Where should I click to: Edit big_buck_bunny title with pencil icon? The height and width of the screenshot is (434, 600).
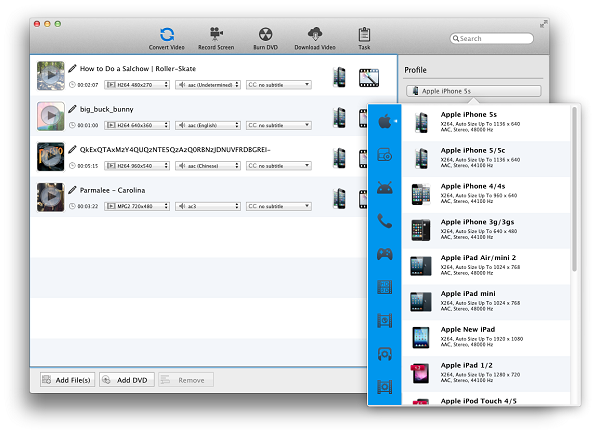click(72, 109)
